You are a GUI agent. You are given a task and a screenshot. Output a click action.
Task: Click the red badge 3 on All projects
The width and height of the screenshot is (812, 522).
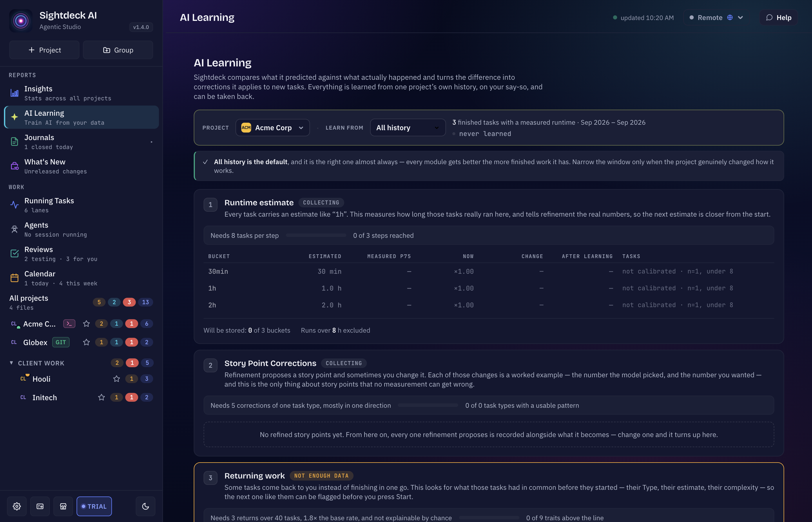click(129, 302)
